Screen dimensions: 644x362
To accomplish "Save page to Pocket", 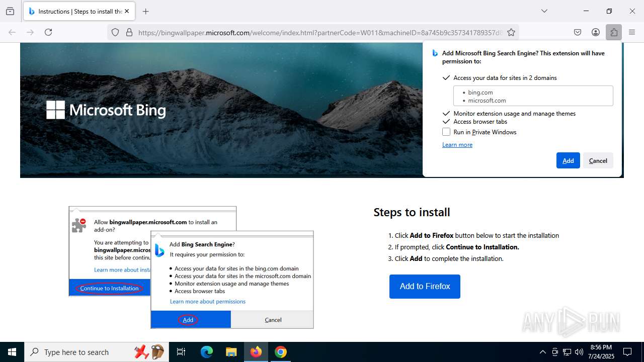I will 578,32.
